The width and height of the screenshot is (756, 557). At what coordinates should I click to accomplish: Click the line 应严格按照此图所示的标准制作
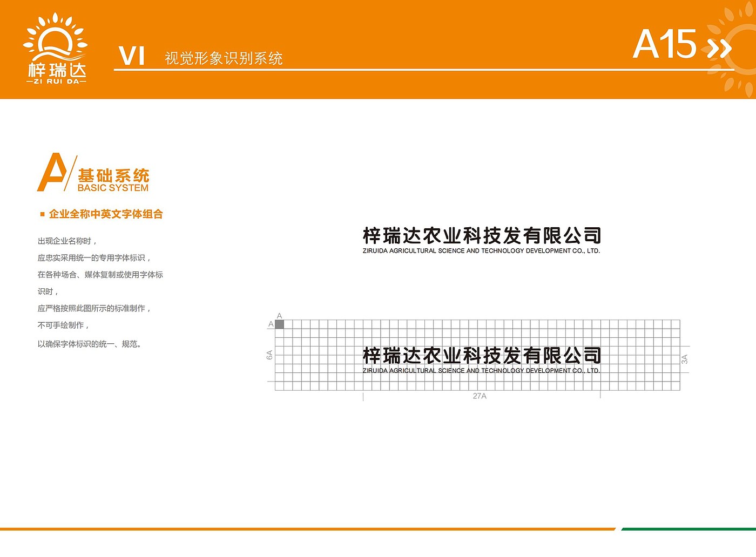tap(94, 308)
